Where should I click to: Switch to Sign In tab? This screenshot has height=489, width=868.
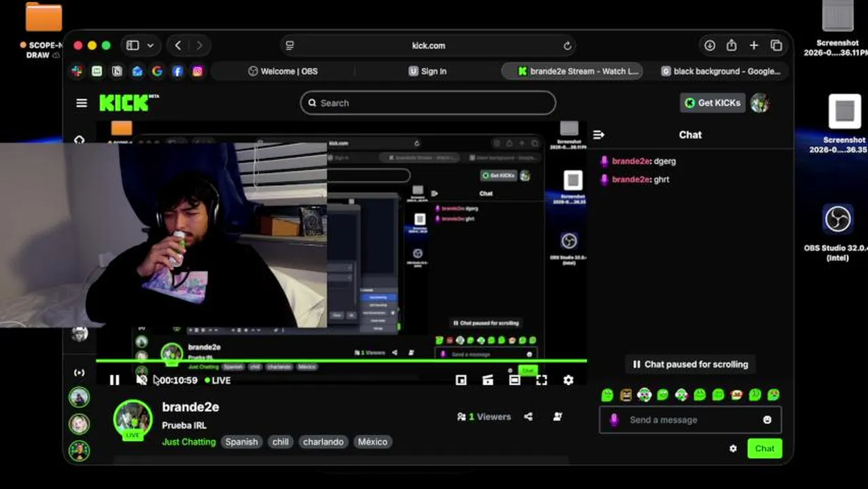point(427,71)
